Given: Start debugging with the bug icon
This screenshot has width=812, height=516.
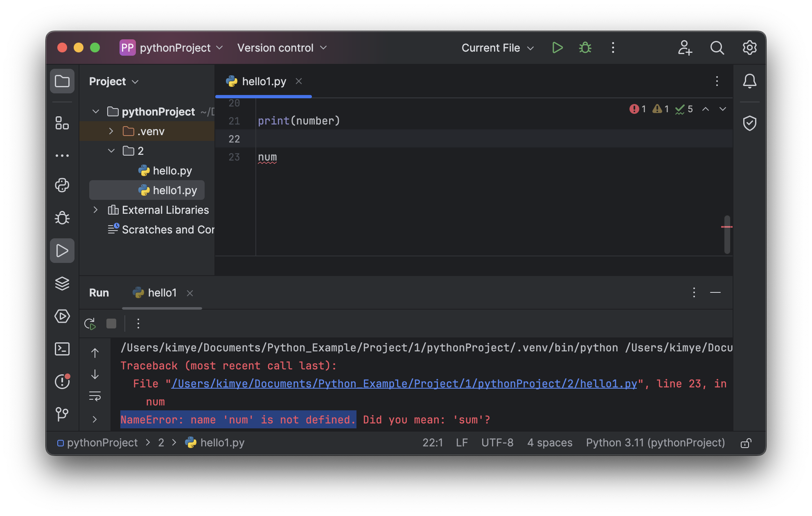Looking at the screenshot, I should tap(585, 48).
